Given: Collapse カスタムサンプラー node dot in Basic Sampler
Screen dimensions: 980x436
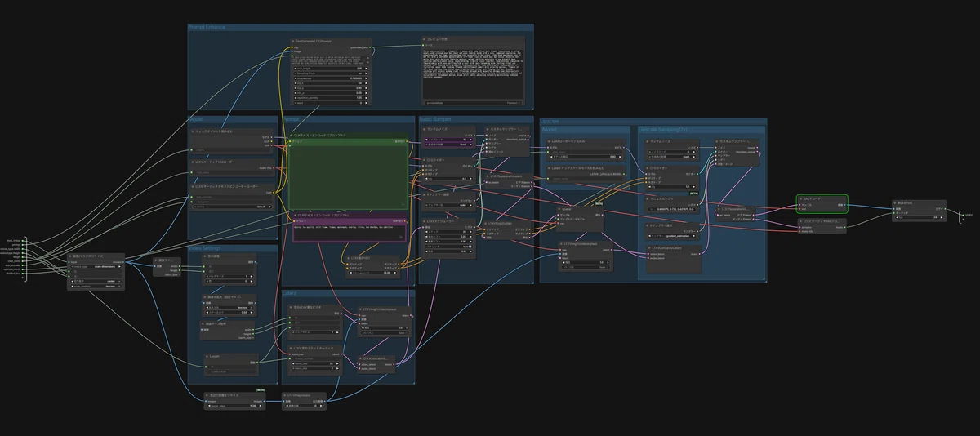Looking at the screenshot, I should coord(488,129).
